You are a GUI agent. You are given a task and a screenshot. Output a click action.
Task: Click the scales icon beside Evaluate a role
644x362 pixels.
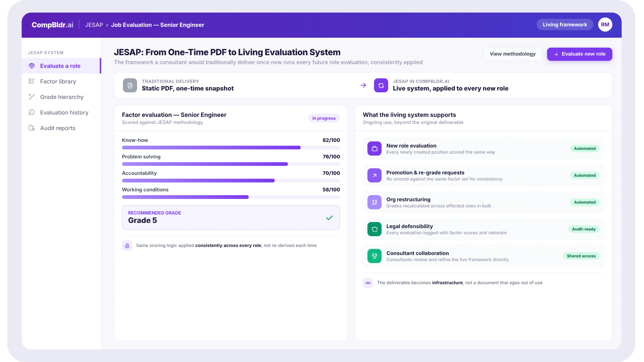point(32,66)
